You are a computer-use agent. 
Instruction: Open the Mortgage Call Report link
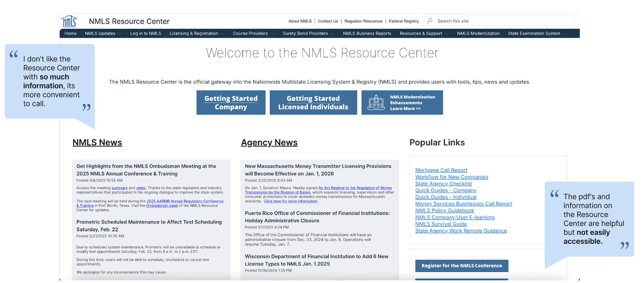(x=441, y=170)
